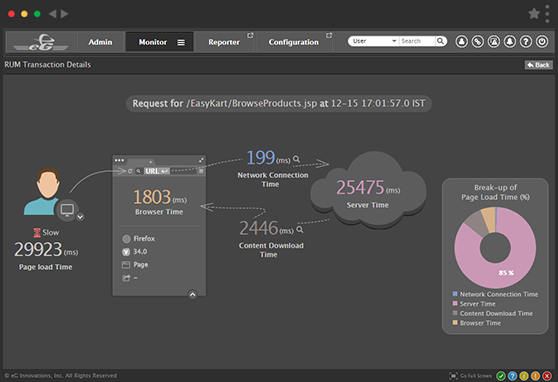Image resolution: width=558 pixels, height=382 pixels.
Task: Toggle Browser Time legend swatch
Action: click(x=455, y=323)
